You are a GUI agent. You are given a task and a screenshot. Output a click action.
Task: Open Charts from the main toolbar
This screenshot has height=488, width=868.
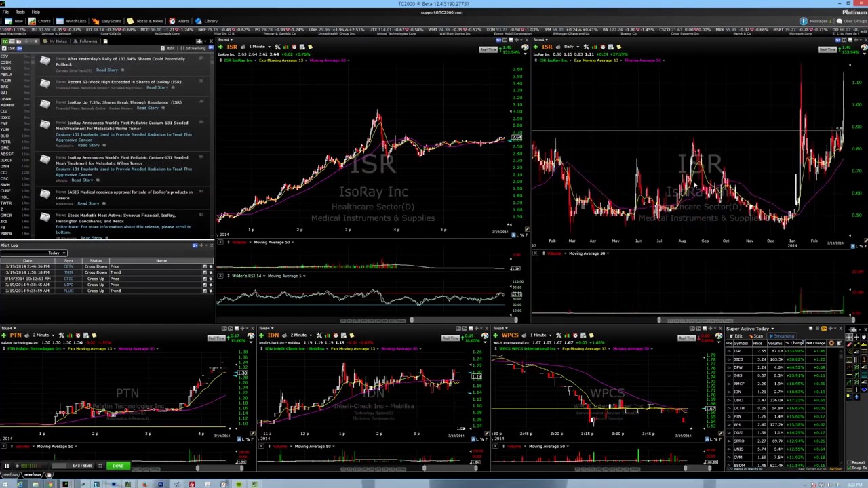(39, 21)
